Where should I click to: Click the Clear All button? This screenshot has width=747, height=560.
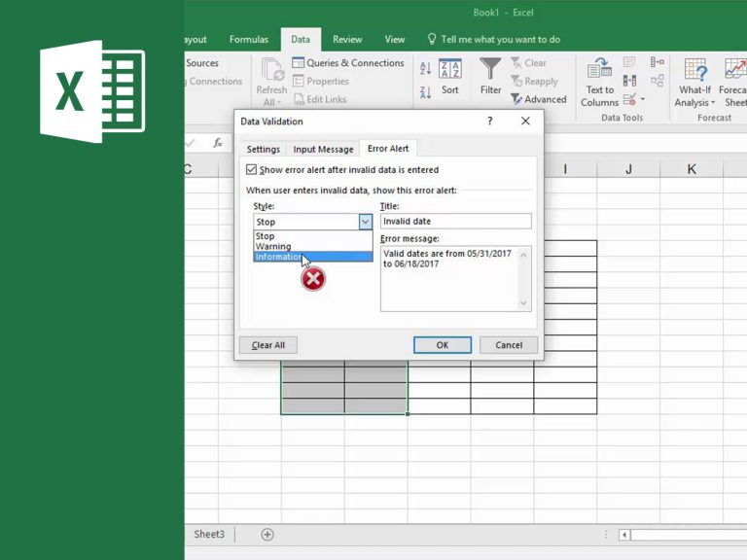(x=268, y=345)
